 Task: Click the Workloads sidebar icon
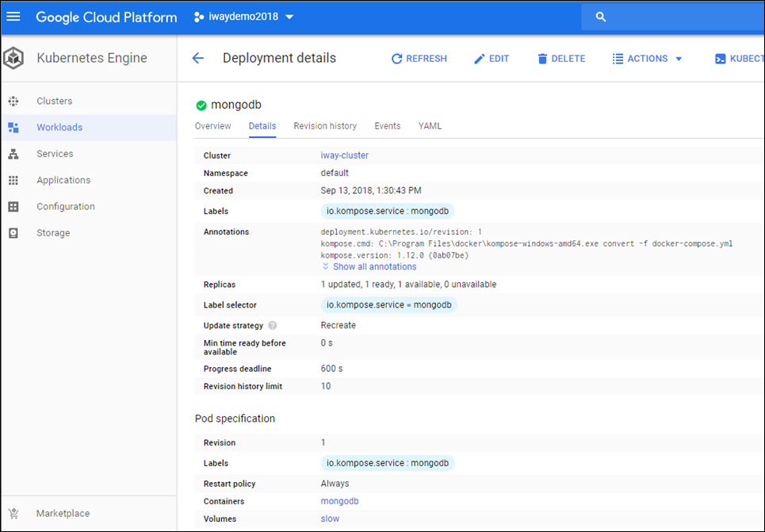[x=13, y=128]
